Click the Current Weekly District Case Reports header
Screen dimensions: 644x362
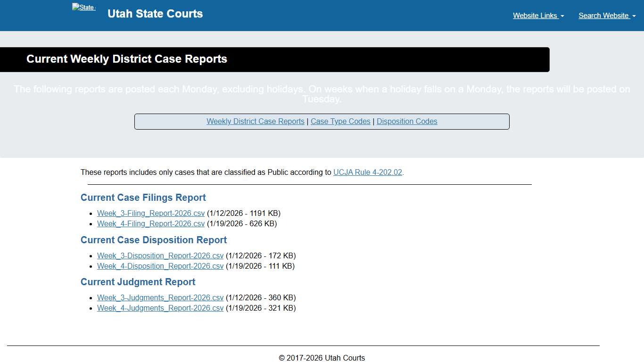[126, 59]
